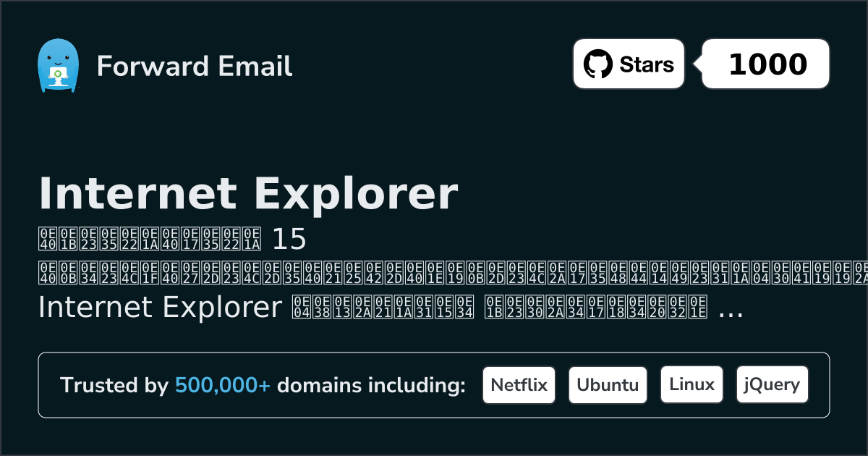Viewport: 868px width, 456px height.
Task: Click the GitHub Stars button
Action: click(628, 64)
